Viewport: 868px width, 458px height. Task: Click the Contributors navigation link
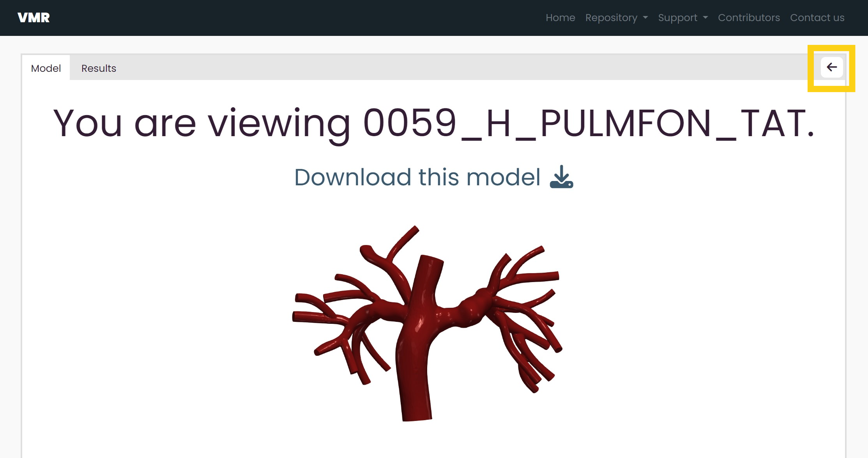(x=749, y=17)
